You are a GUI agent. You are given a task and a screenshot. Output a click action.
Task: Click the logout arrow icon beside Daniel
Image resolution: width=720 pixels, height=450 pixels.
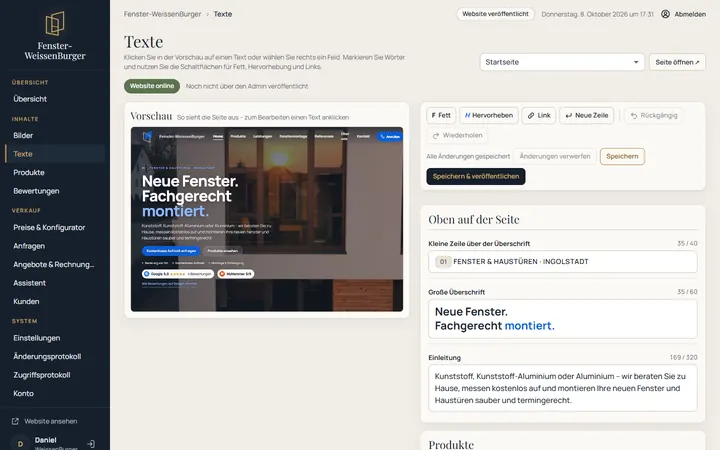pyautogui.click(x=91, y=444)
